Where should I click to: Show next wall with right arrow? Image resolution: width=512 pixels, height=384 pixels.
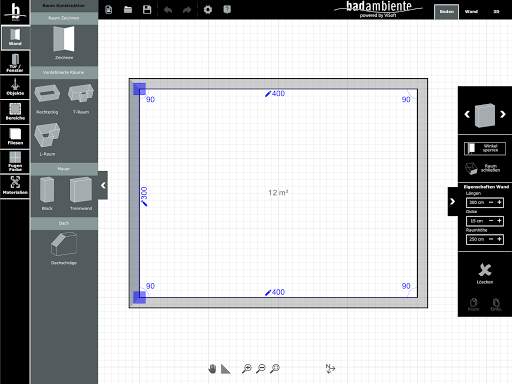[502, 114]
